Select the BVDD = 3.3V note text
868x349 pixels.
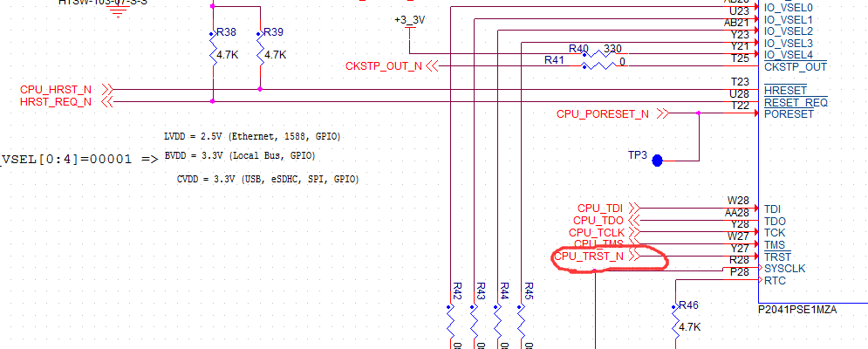(240, 157)
